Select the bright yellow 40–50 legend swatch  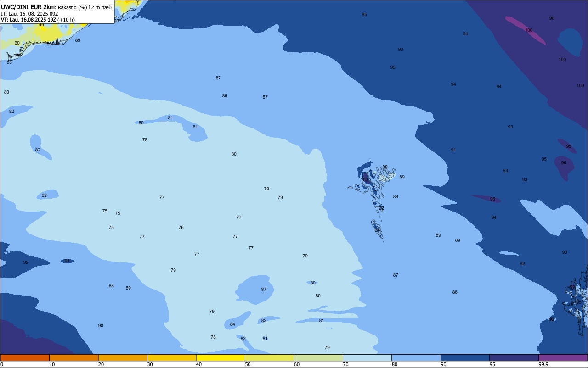pos(220,357)
